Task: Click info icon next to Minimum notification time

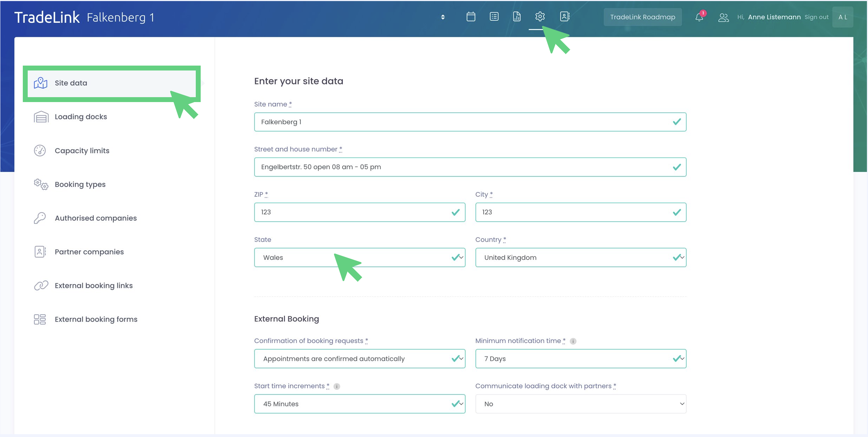Action: coord(573,341)
